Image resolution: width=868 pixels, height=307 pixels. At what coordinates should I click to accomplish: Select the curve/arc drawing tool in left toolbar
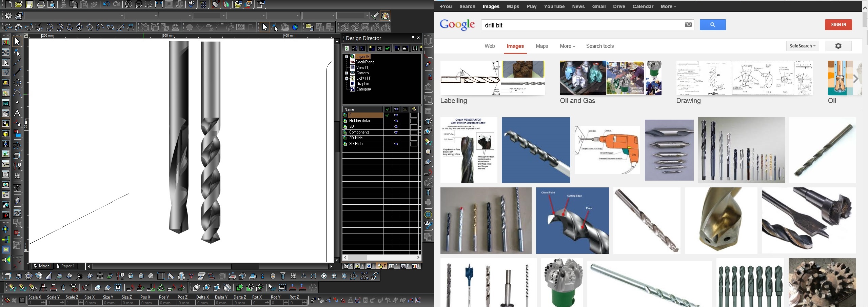pos(17,93)
